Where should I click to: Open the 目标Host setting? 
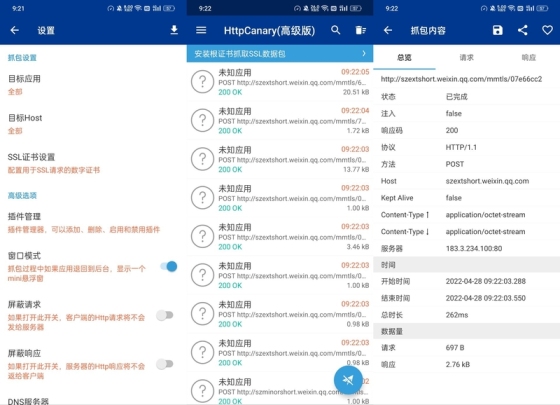[93, 124]
